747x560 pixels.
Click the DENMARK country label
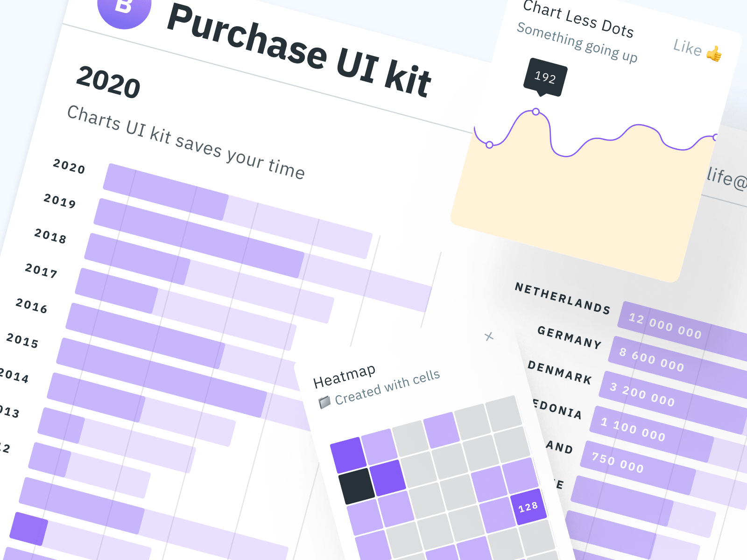[x=560, y=372]
